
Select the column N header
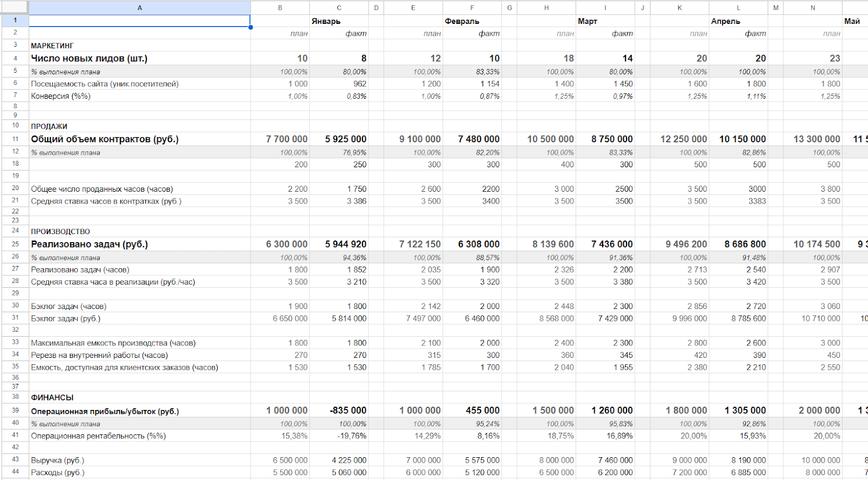pos(813,8)
